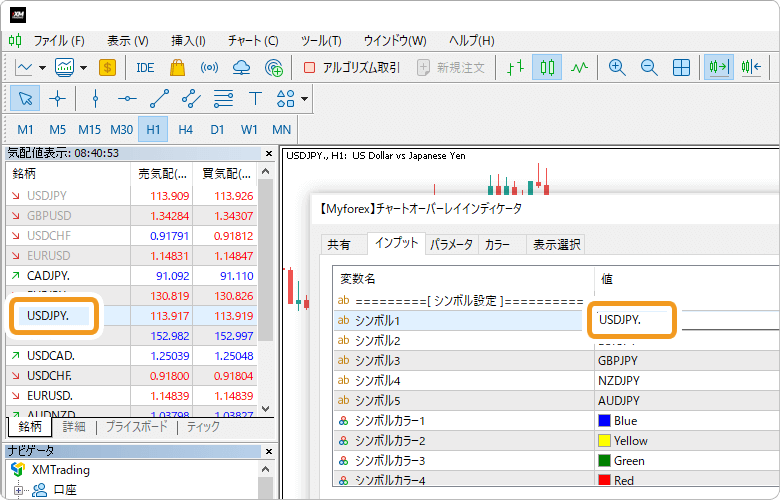Viewport: 780px width, 500px height.
Task: Open the チャート (C) menu
Action: coord(253,41)
